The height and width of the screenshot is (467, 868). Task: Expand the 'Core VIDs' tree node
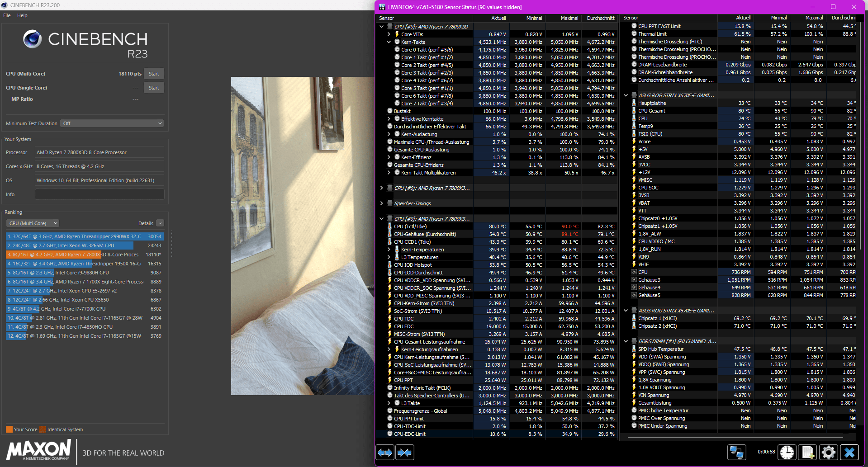tap(389, 34)
